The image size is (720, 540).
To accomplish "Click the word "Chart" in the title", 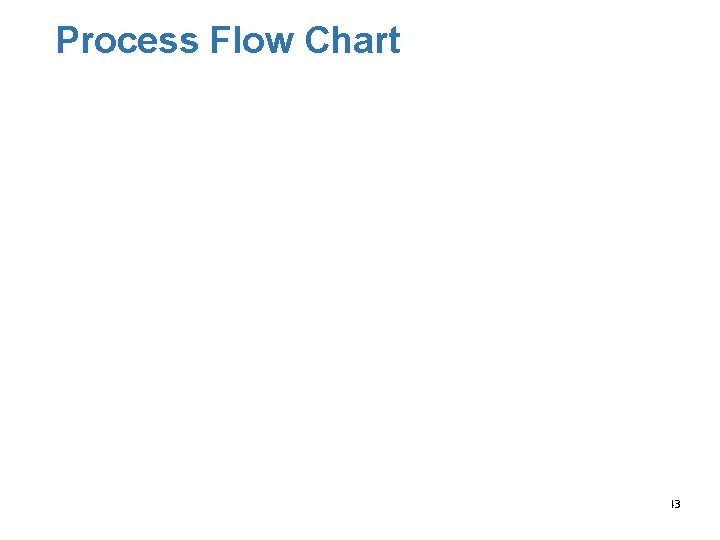I will [352, 41].
